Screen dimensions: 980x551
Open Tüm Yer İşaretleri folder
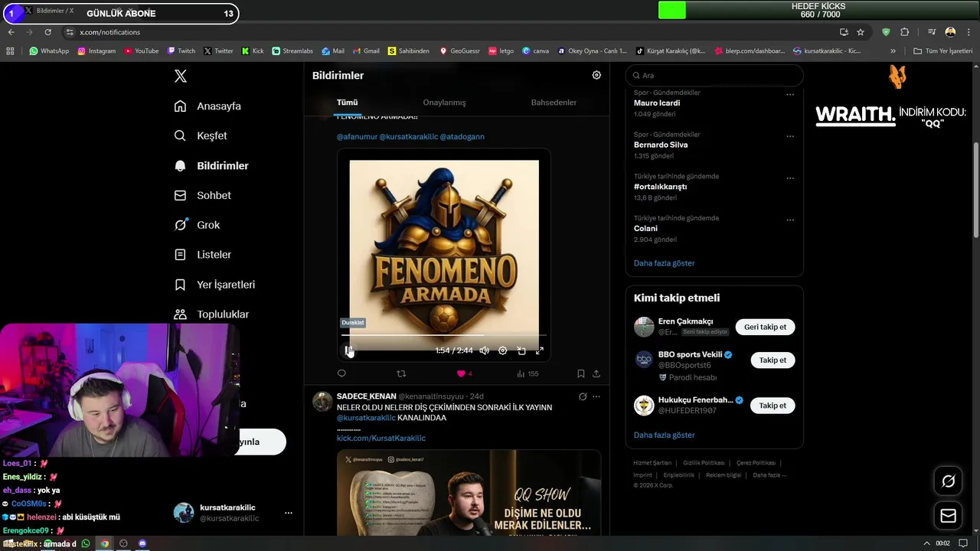coord(942,51)
